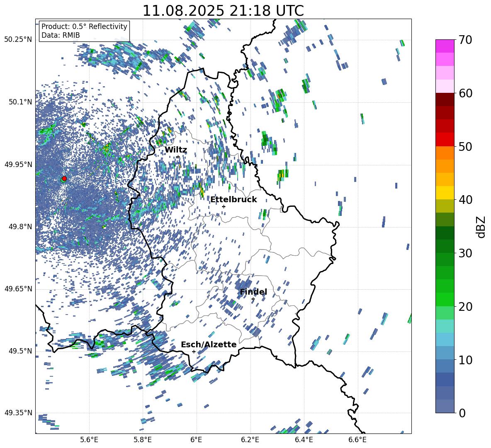Click the Esch/Alzette city label

click(209, 345)
